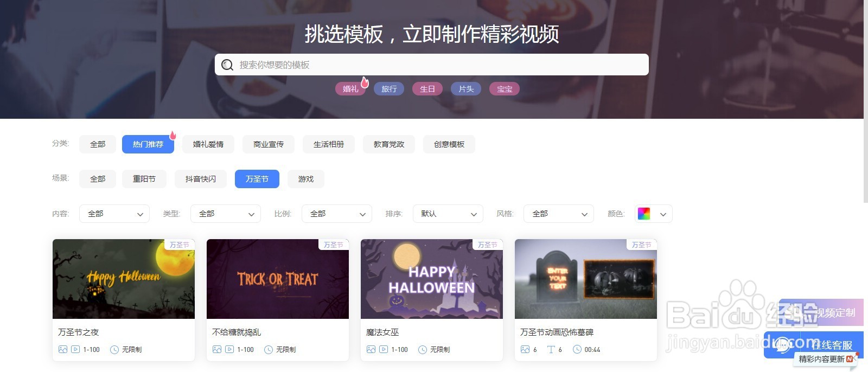Choose 全部 in the 场景 row
Viewport: 868px width, 372px height.
pyautogui.click(x=98, y=179)
